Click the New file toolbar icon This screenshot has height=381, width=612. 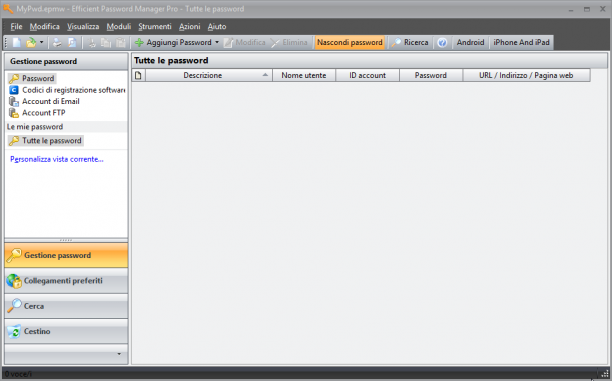pos(17,43)
